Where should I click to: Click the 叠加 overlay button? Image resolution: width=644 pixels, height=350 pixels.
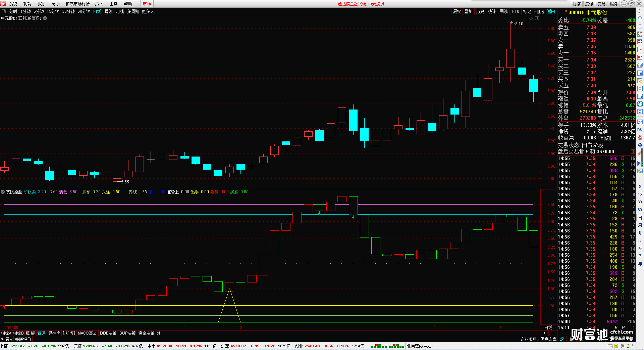(x=469, y=11)
